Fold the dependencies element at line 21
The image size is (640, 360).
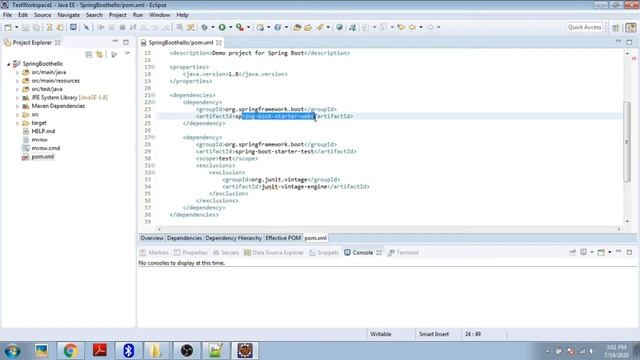point(153,95)
